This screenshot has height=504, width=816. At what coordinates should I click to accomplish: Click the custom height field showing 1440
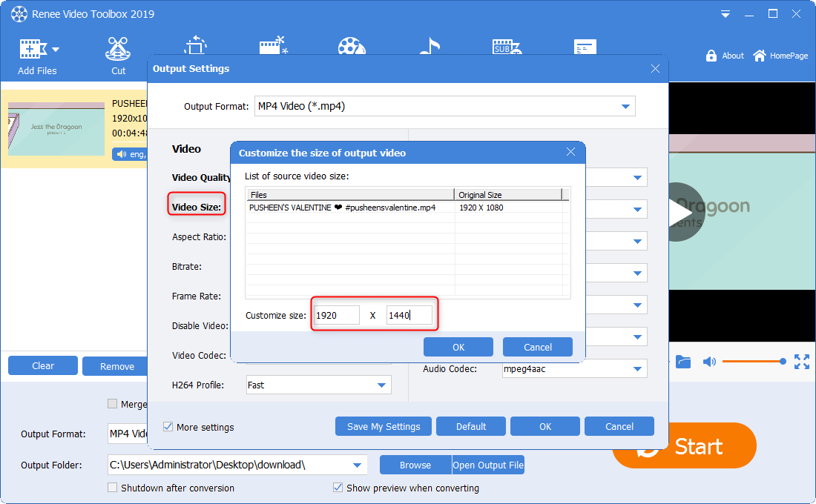click(409, 315)
